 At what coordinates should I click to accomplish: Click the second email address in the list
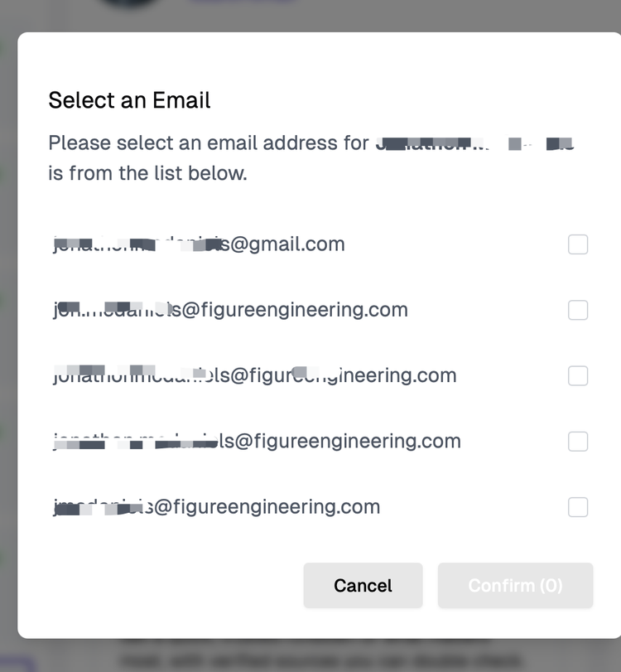click(x=230, y=310)
